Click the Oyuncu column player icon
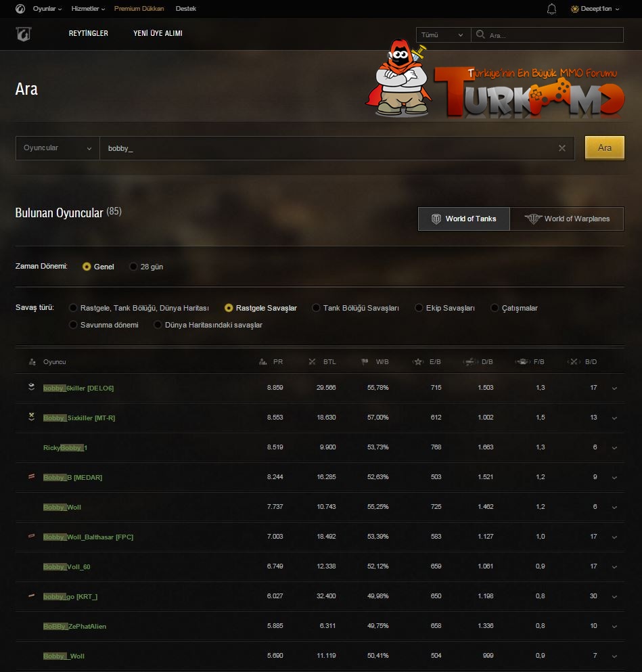The width and height of the screenshot is (642, 672). [32, 362]
